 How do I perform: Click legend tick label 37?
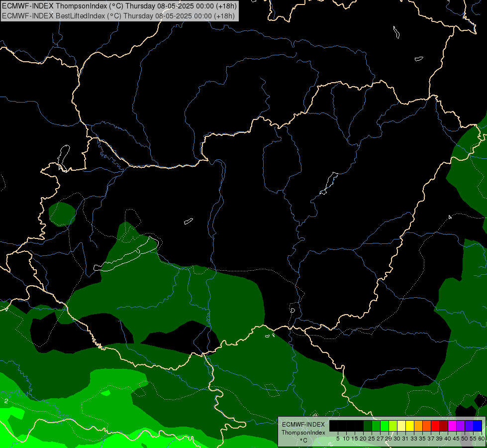tap(431, 439)
